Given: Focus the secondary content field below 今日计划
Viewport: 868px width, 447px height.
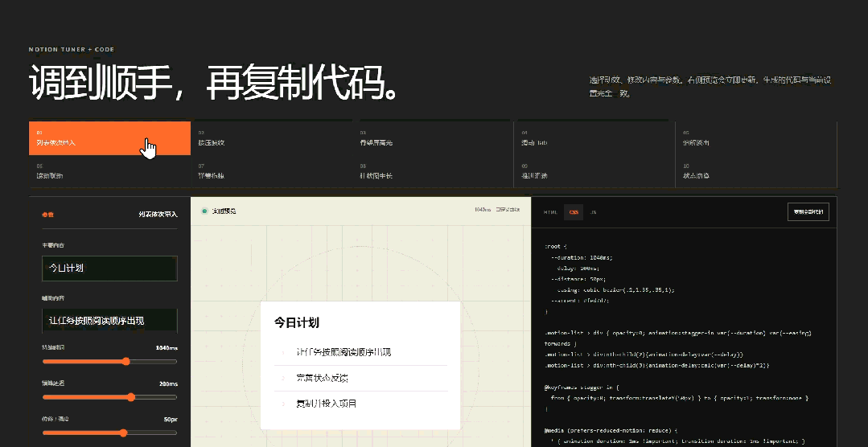Looking at the screenshot, I should pyautogui.click(x=109, y=321).
